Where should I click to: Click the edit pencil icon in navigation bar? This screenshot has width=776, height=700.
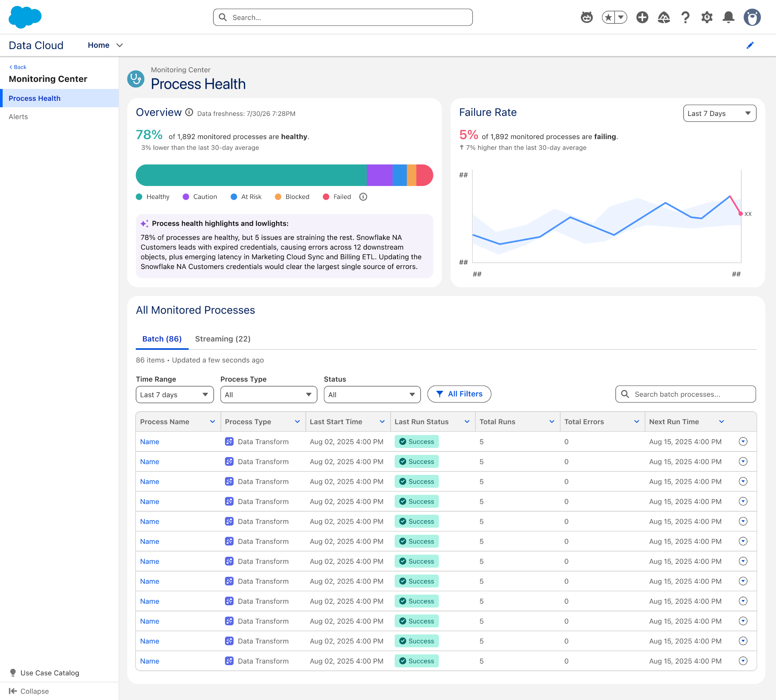[x=750, y=45]
